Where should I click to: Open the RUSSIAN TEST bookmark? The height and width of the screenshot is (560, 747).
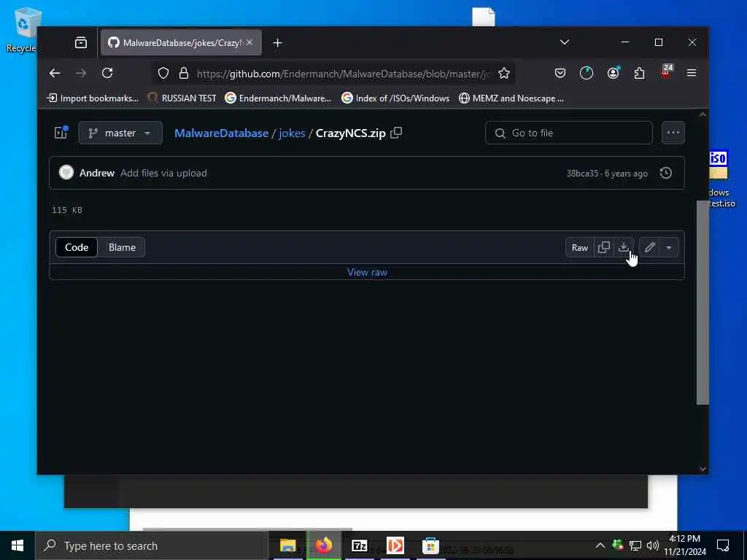182,98
